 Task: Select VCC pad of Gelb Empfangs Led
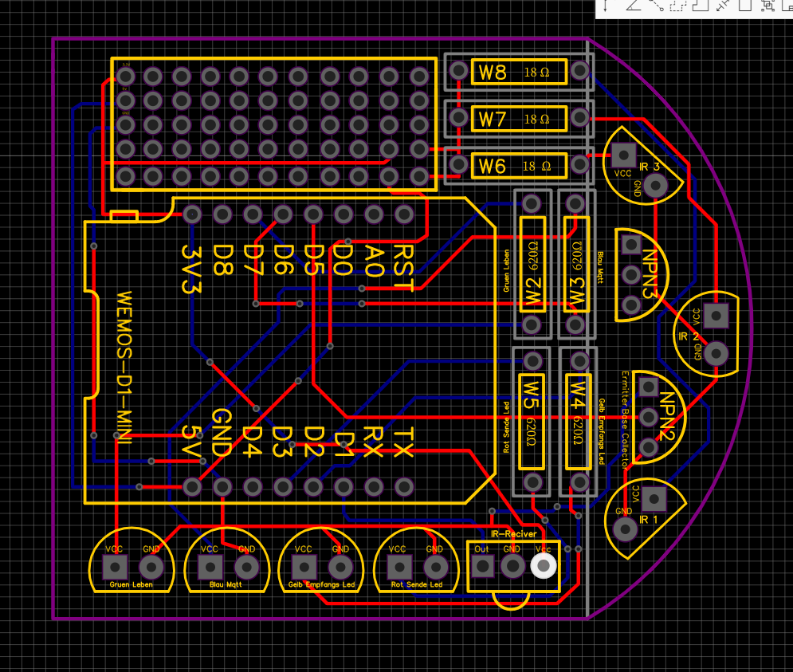tap(304, 568)
